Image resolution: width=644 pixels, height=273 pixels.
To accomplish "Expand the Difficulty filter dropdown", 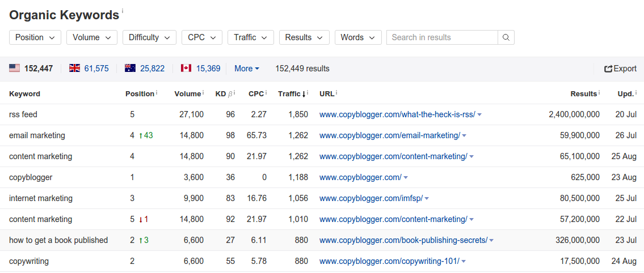I will tap(149, 37).
